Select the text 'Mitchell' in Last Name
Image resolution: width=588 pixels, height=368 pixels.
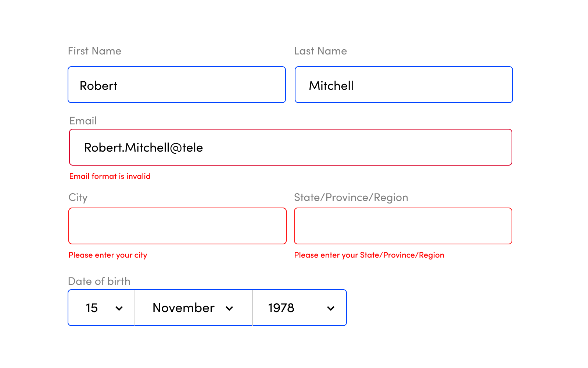[x=331, y=85]
